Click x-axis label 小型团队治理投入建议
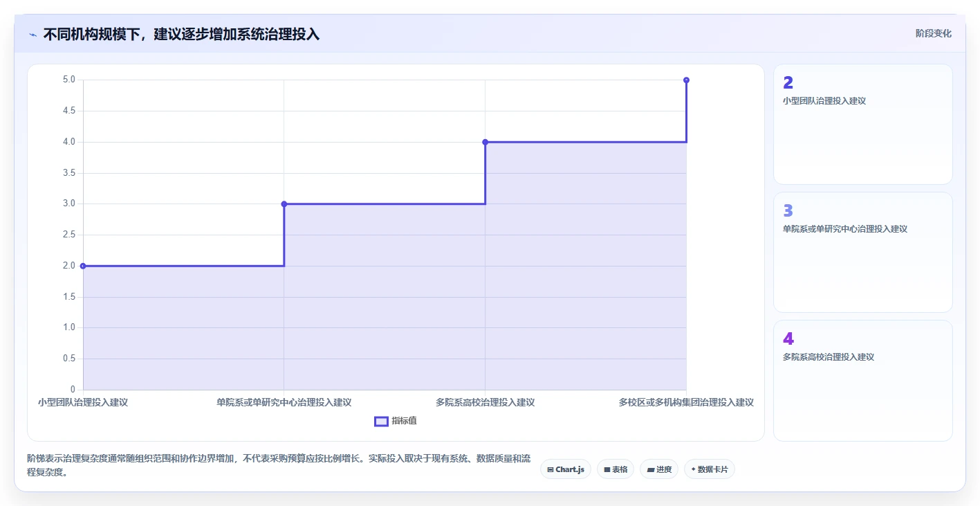980x506 pixels. (x=83, y=402)
